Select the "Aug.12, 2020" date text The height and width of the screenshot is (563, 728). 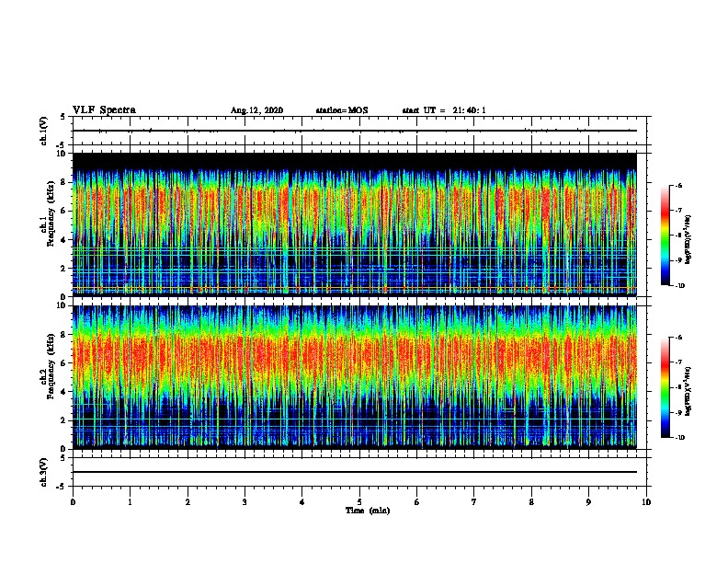click(x=256, y=110)
